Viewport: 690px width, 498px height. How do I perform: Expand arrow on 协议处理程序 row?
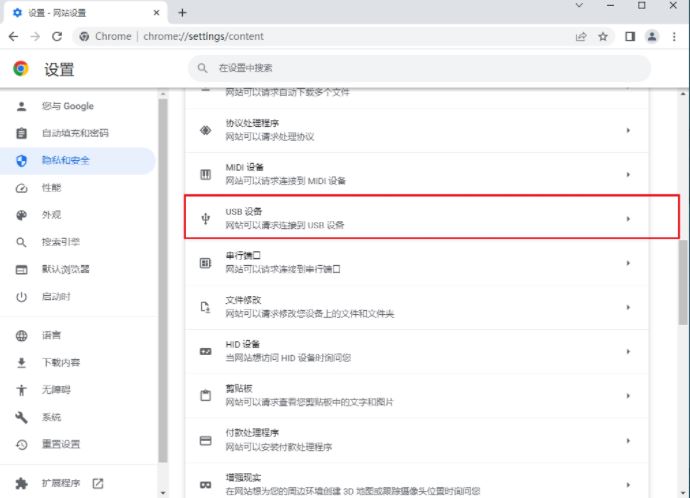coord(628,131)
